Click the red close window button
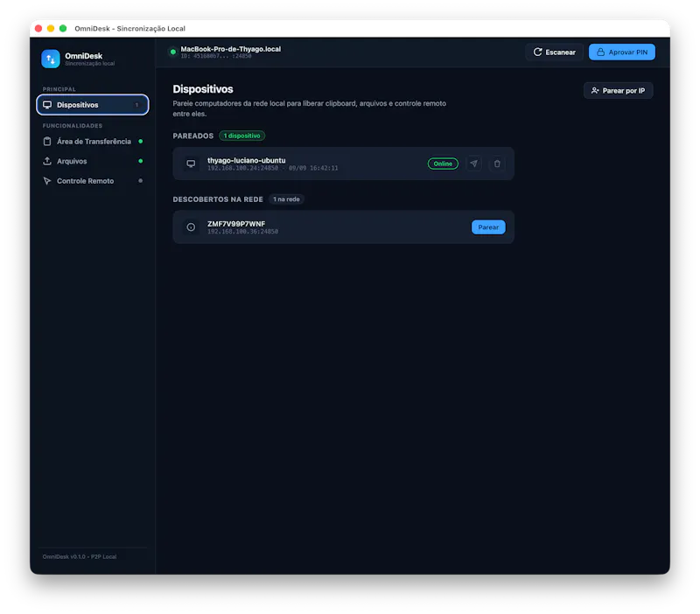The height and width of the screenshot is (614, 700). click(x=38, y=29)
